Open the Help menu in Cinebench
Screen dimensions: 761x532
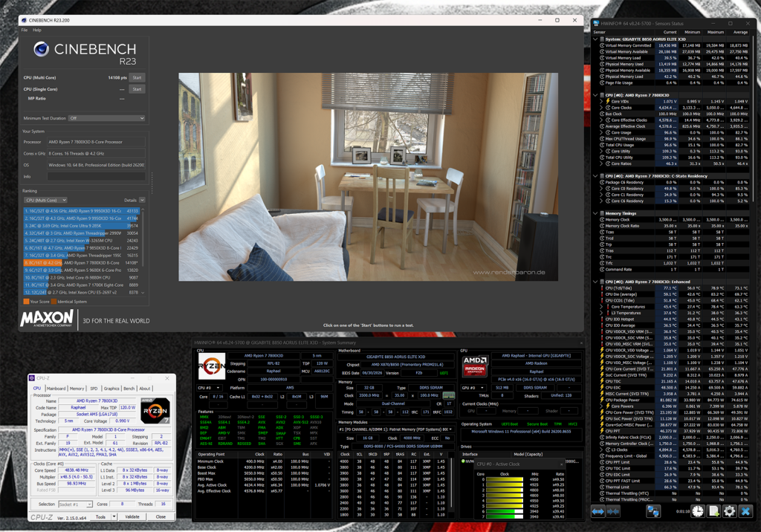37,30
